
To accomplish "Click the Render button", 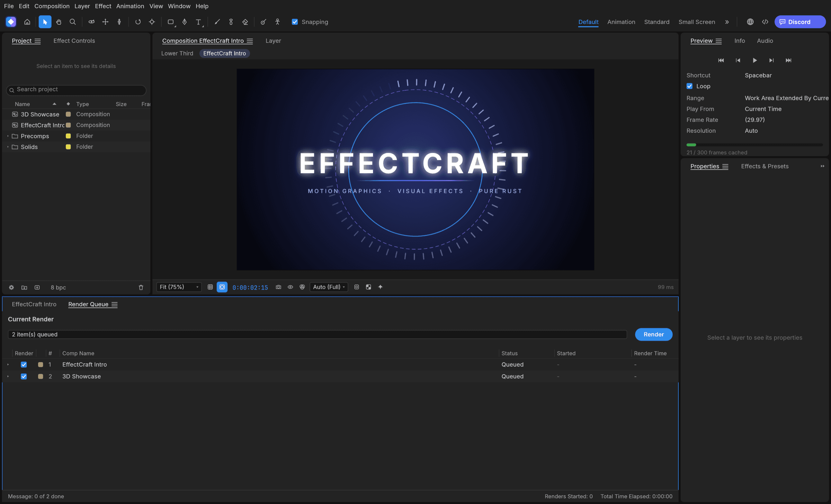I will click(x=654, y=335).
